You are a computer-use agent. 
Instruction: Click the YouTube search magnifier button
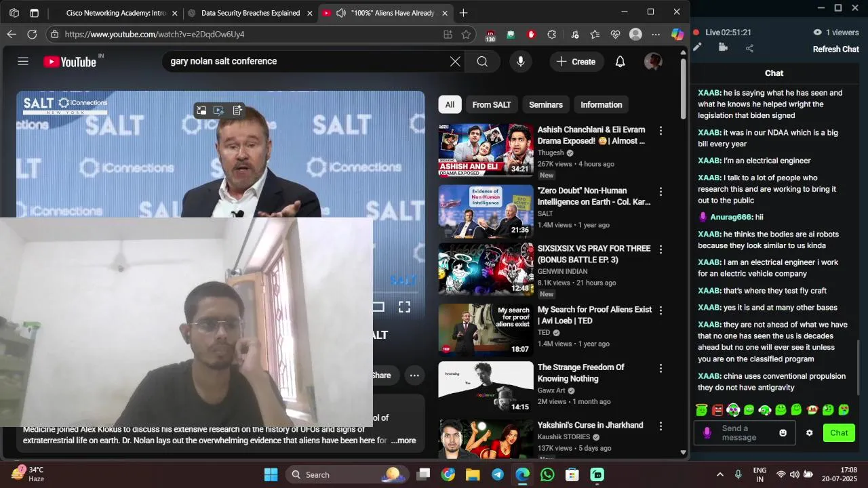[x=482, y=62]
